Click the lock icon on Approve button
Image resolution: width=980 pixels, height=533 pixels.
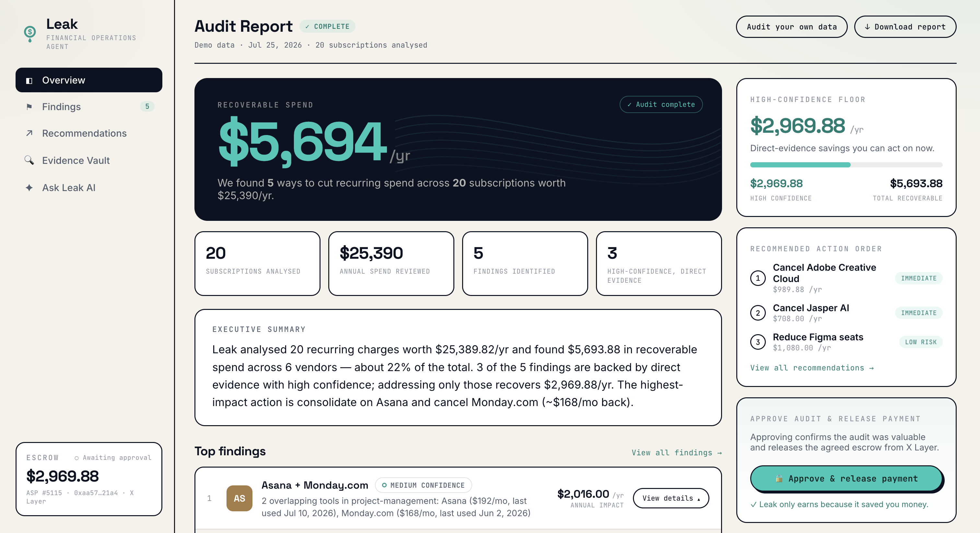(779, 478)
